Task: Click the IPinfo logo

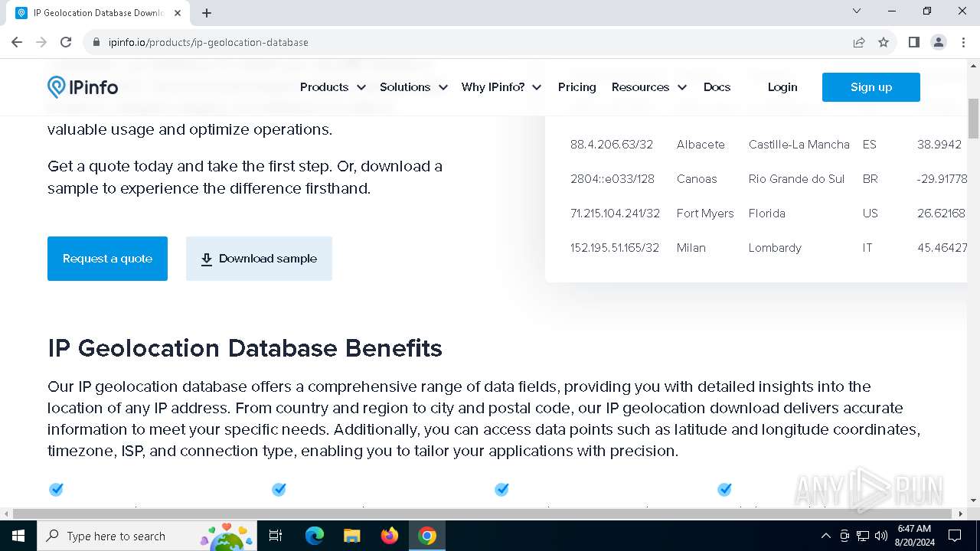Action: tap(83, 87)
